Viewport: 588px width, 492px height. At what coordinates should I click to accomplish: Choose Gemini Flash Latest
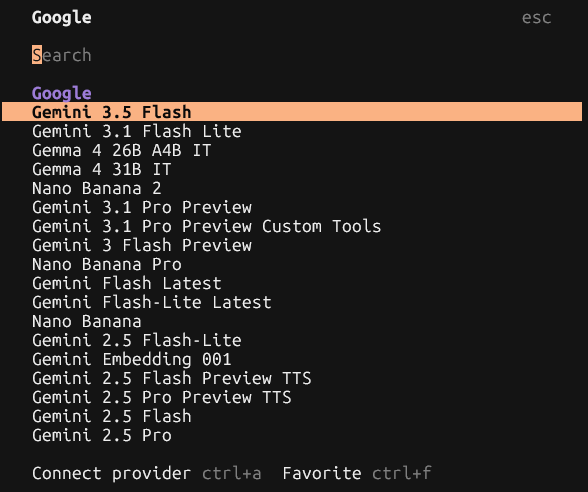pyautogui.click(x=292, y=283)
